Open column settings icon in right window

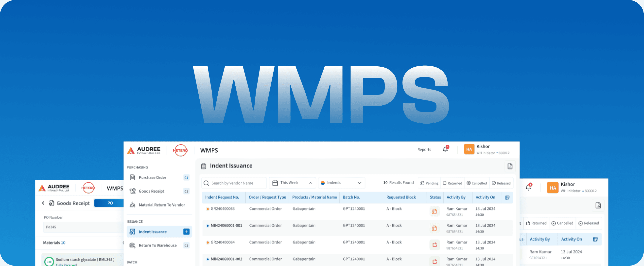pyautogui.click(x=595, y=240)
